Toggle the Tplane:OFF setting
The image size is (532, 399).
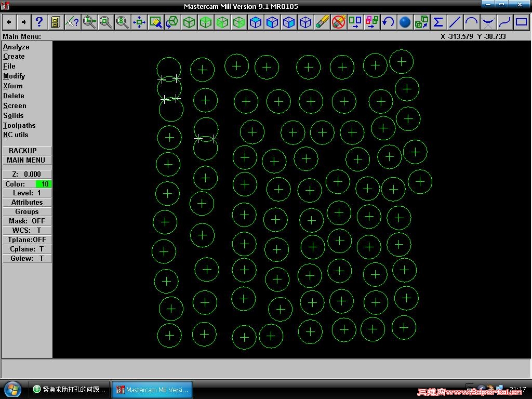pos(27,240)
